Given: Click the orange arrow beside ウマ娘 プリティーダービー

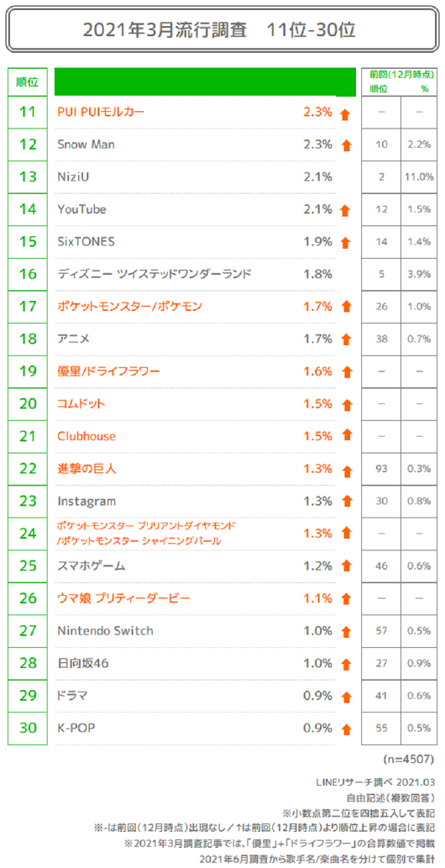Looking at the screenshot, I should point(347,599).
